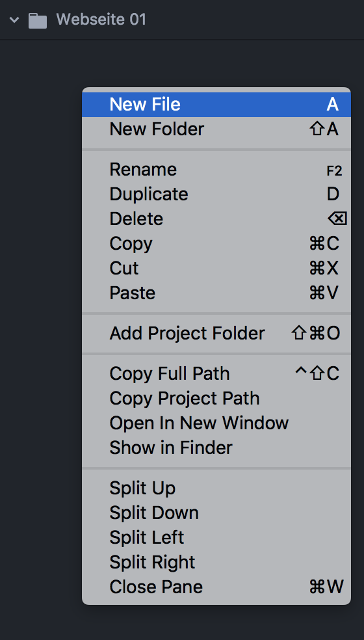Select Cut in the context menu
This screenshot has width=364, height=640.
[216, 268]
